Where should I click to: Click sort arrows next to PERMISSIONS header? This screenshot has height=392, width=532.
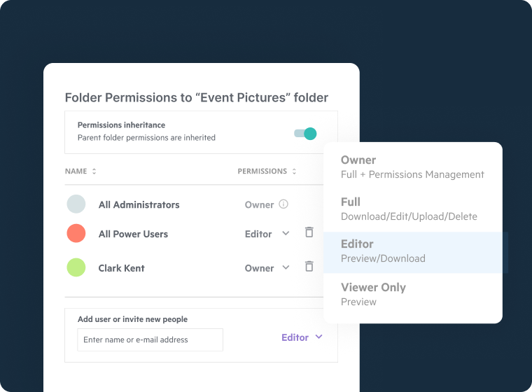click(x=294, y=171)
